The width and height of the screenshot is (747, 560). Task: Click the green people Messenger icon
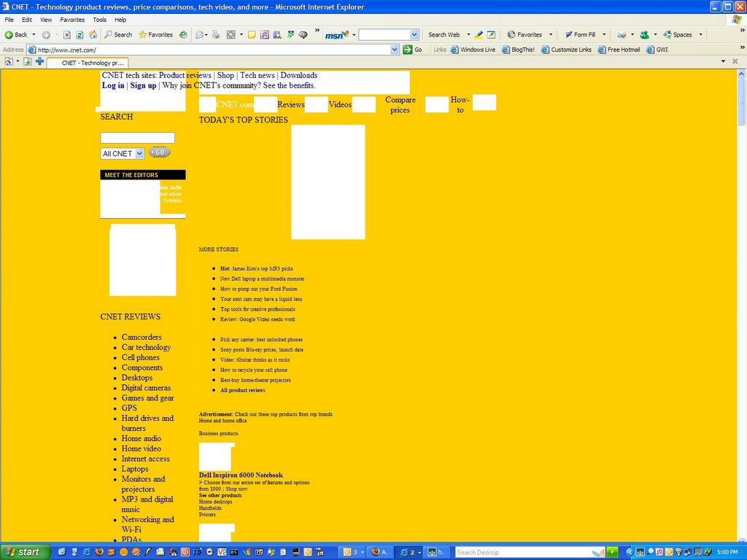point(645,35)
